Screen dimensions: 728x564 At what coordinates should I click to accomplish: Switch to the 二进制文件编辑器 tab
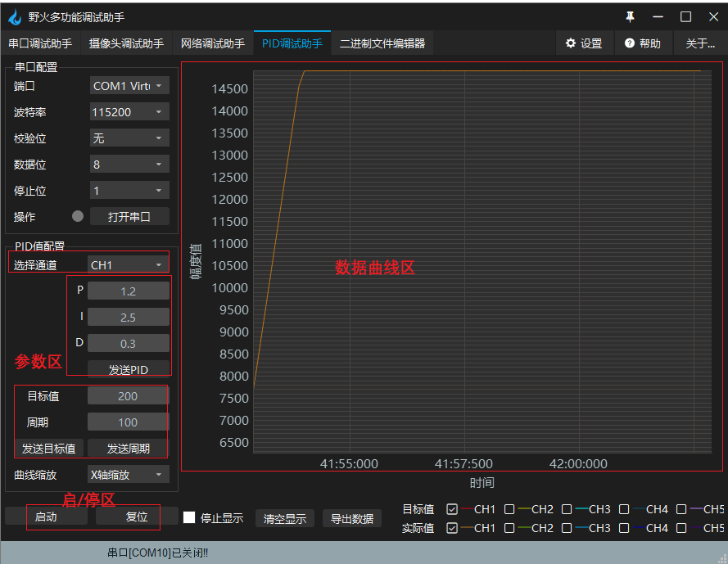(x=382, y=43)
